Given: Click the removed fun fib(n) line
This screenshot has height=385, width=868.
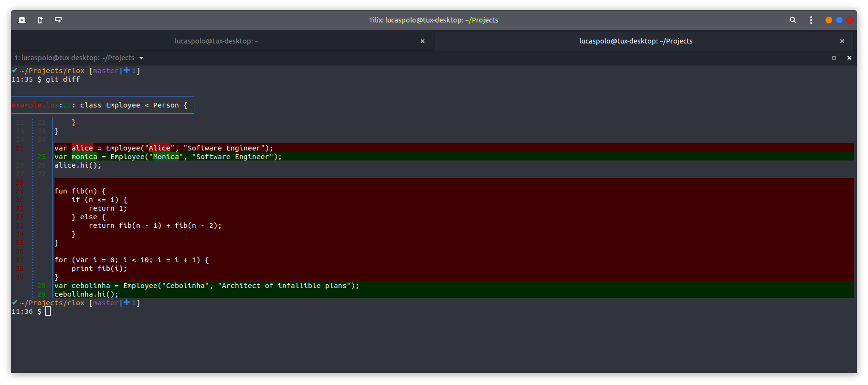Looking at the screenshot, I should pos(80,191).
